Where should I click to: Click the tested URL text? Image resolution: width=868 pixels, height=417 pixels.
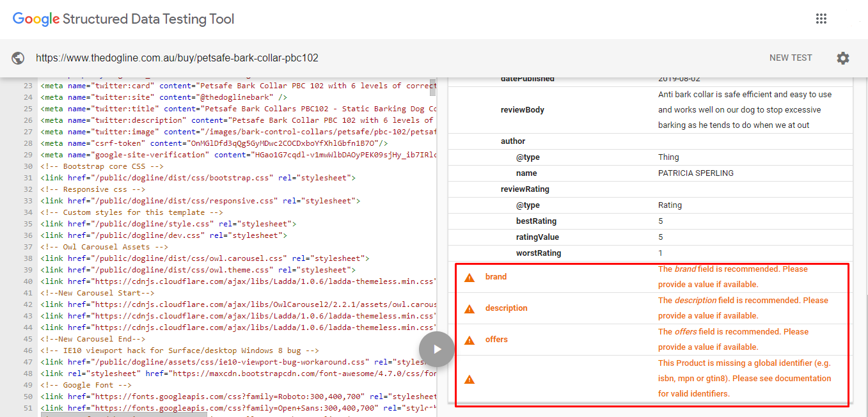(177, 58)
